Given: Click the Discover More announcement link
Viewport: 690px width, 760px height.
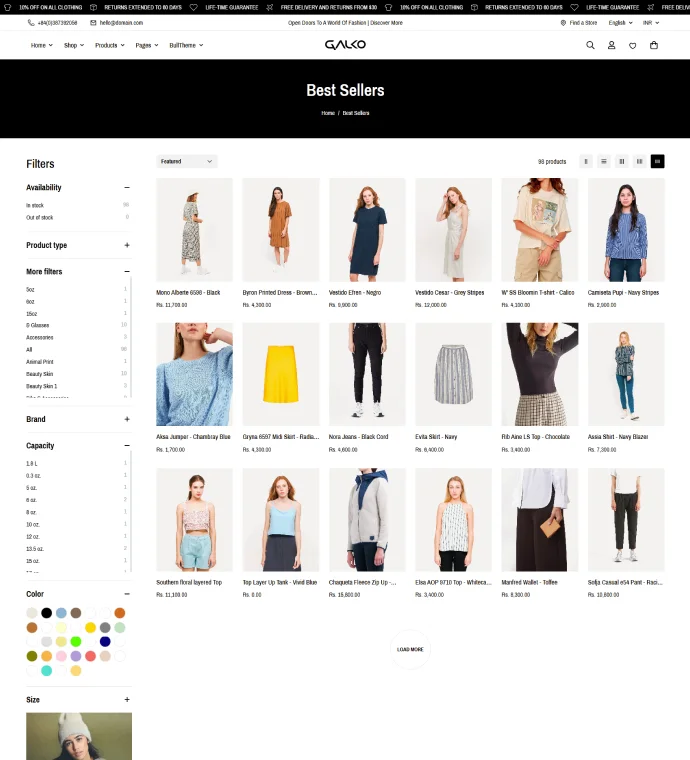Looking at the screenshot, I should coord(386,23).
